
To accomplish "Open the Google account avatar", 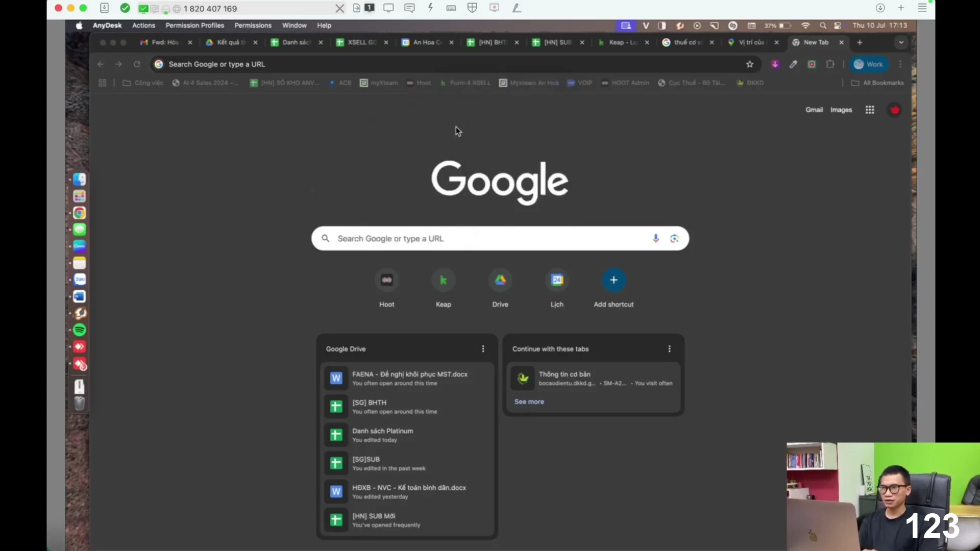I will (895, 110).
